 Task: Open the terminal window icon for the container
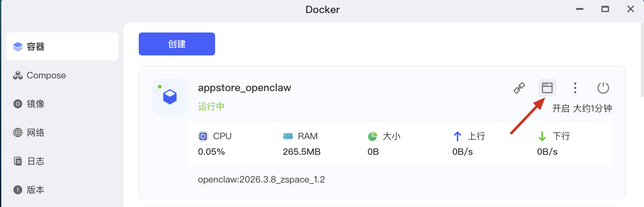(x=547, y=88)
